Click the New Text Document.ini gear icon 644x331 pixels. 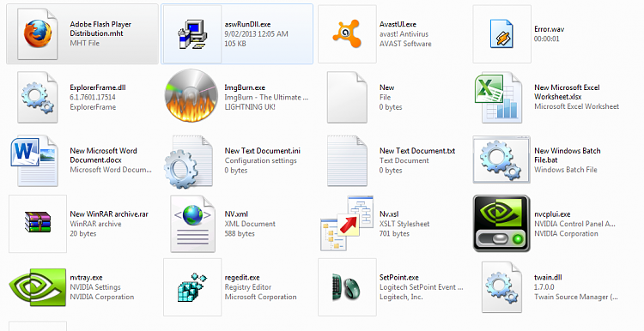[189, 161]
